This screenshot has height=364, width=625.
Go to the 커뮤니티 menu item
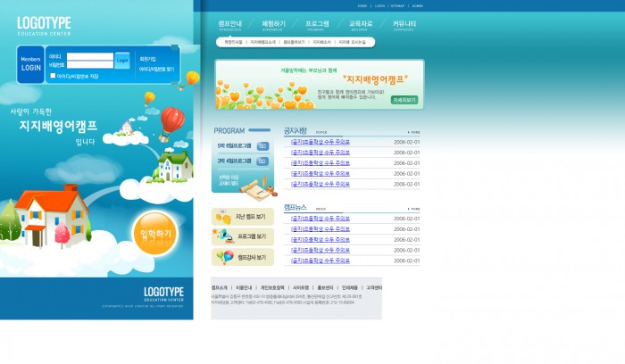[x=404, y=24]
